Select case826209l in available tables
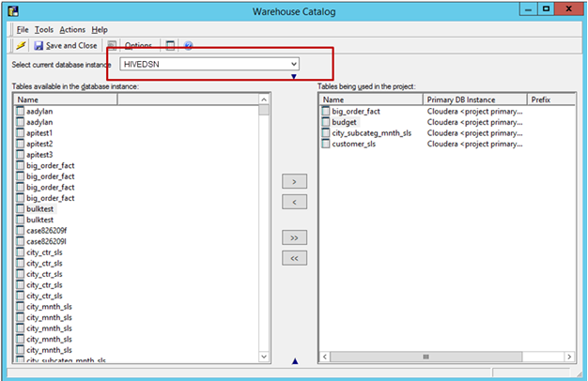Screen dimensions: 588x381 point(46,241)
